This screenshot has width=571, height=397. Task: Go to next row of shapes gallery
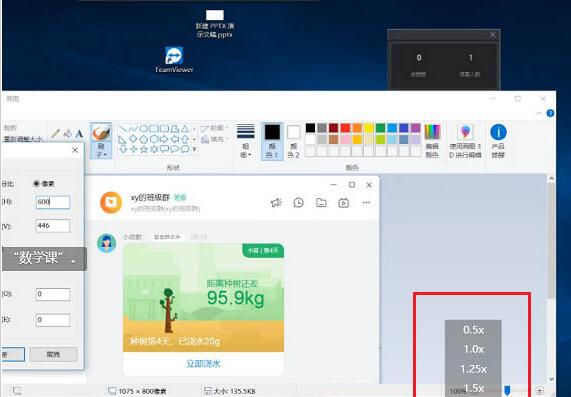(x=194, y=139)
